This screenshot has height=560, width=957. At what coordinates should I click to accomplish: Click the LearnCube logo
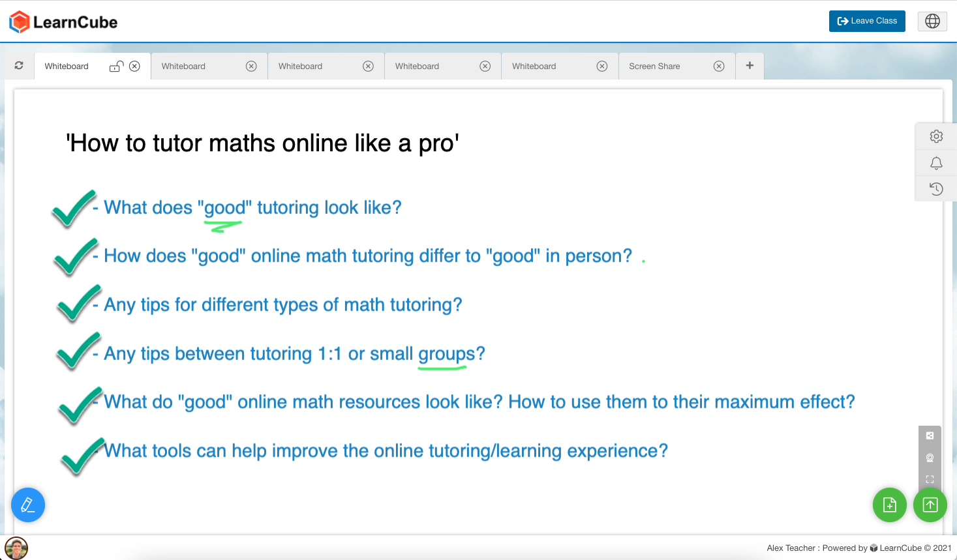pos(62,21)
